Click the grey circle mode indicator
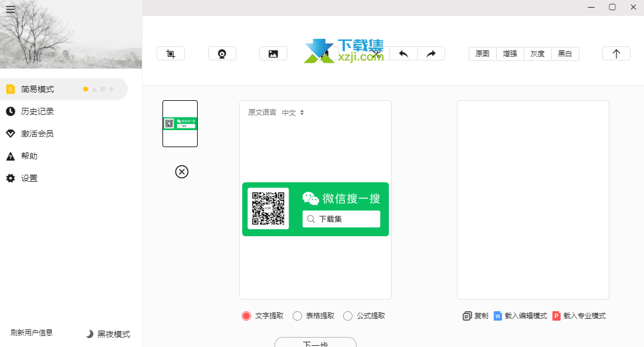Screen dimensions: 644x347 click(111, 89)
